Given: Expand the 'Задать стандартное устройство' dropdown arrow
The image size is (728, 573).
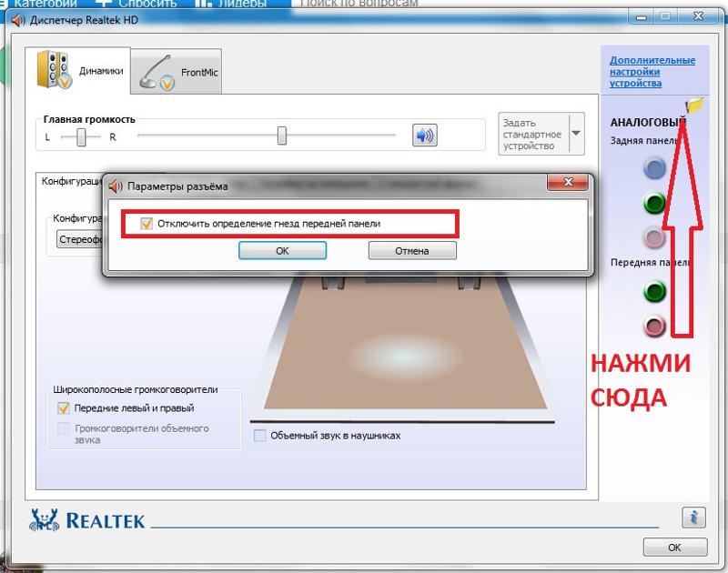Looking at the screenshot, I should pos(576,134).
